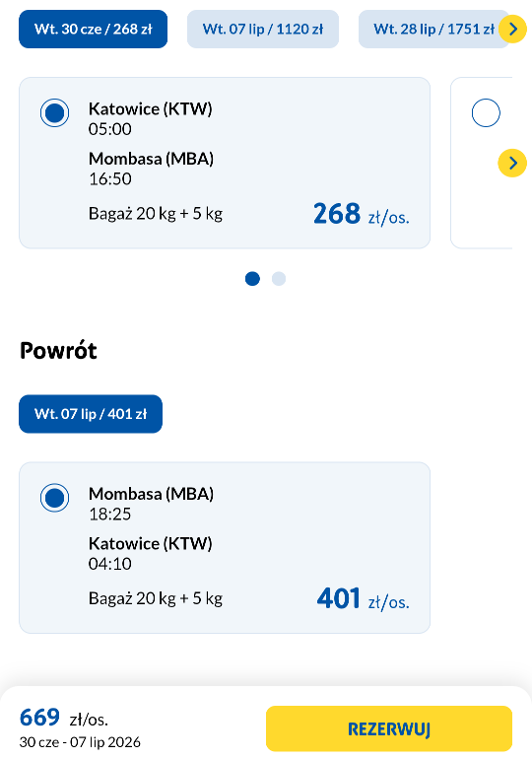Click the partially visible second flight card
The width and height of the screenshot is (532, 759).
481,163
